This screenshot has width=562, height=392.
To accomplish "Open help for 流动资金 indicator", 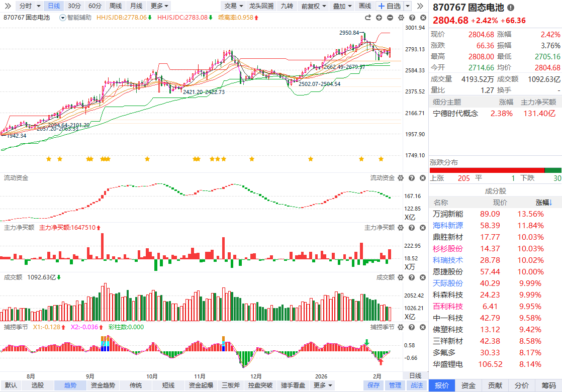I will point(411,178).
